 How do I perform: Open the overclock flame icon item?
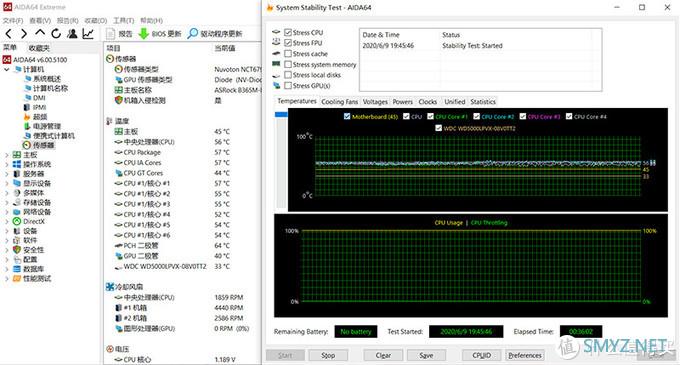[x=27, y=117]
